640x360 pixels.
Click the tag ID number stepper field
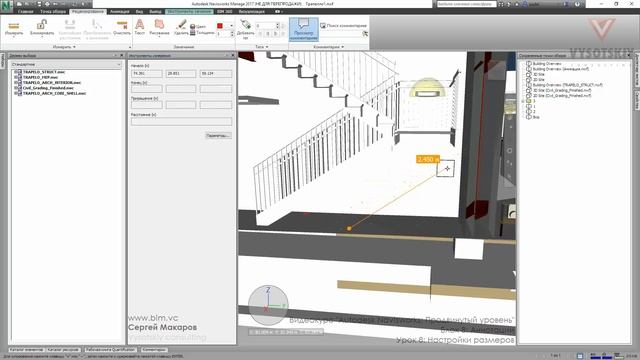[x=267, y=26]
